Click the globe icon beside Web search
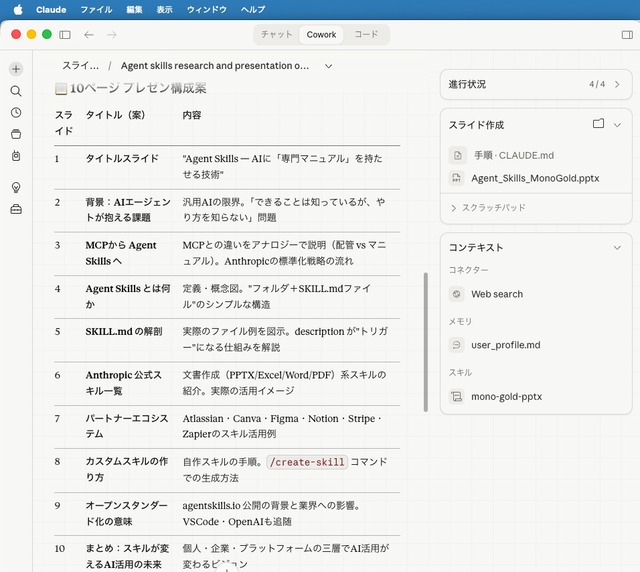This screenshot has width=640, height=572. [x=457, y=294]
